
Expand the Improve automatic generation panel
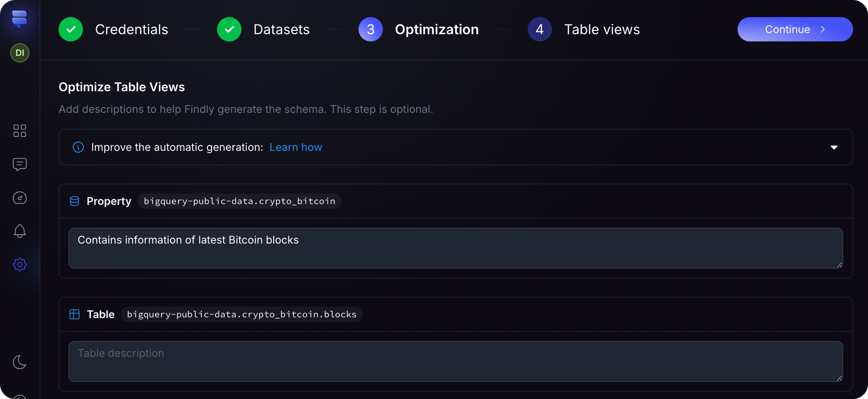coord(834,147)
